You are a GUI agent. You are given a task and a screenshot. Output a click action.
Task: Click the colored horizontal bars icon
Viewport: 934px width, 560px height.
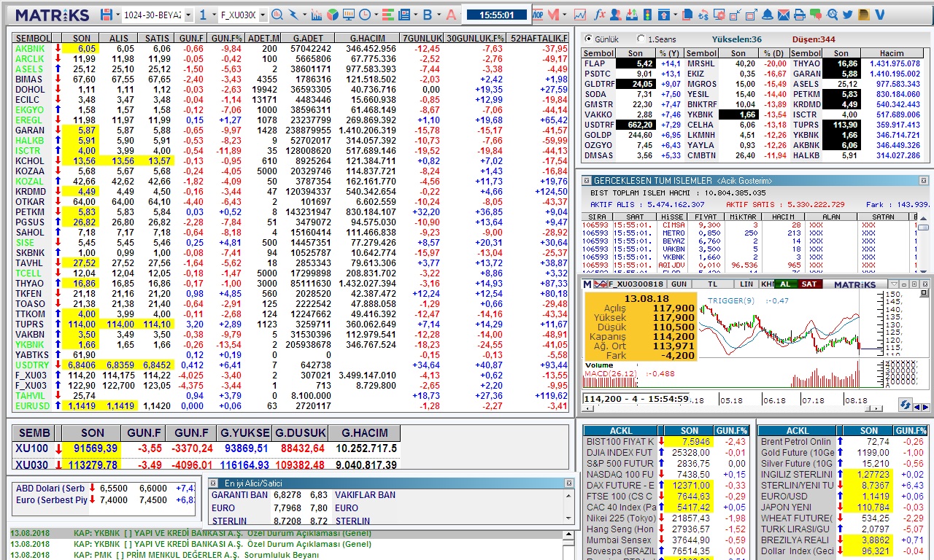(x=387, y=15)
